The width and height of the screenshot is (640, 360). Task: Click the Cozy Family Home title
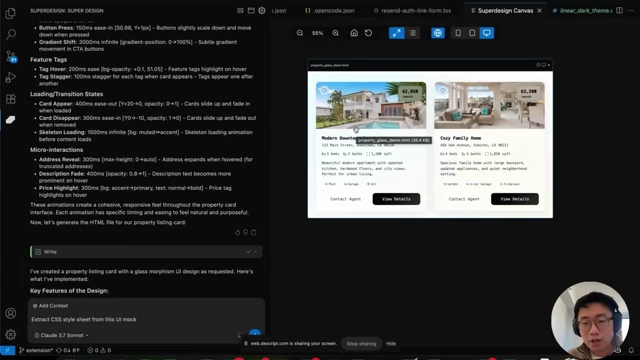[460, 138]
